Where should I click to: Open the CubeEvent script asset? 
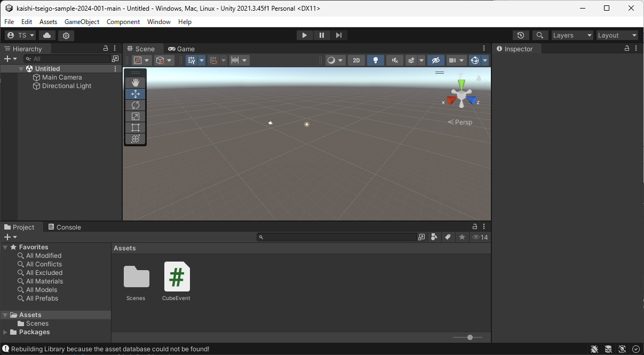coord(177,282)
